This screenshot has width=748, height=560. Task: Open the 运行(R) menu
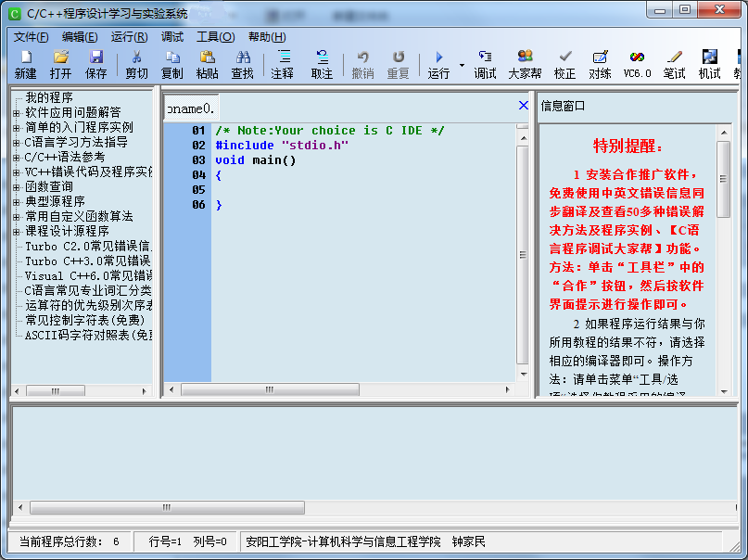point(128,36)
